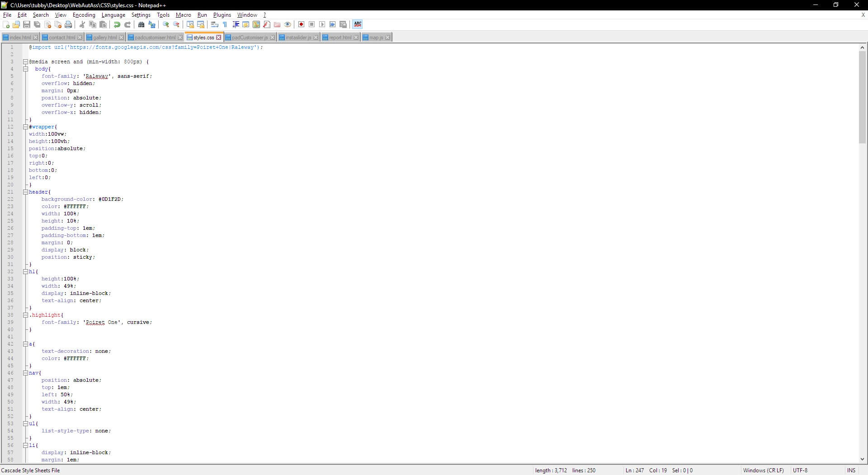This screenshot has width=868, height=475.
Task: Collapse the .highlight rule fold marker
Action: tap(26, 315)
